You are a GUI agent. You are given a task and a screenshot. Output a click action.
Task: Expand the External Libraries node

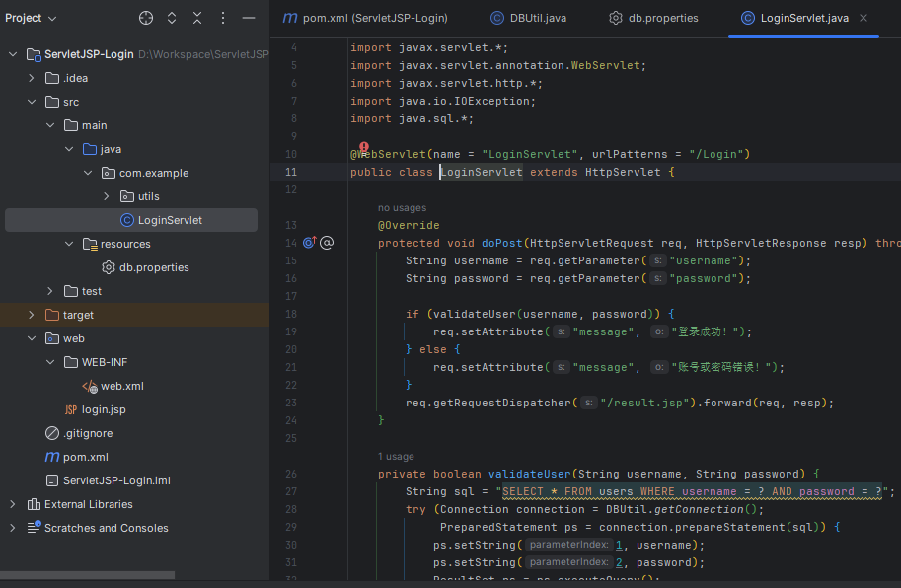coord(13,504)
